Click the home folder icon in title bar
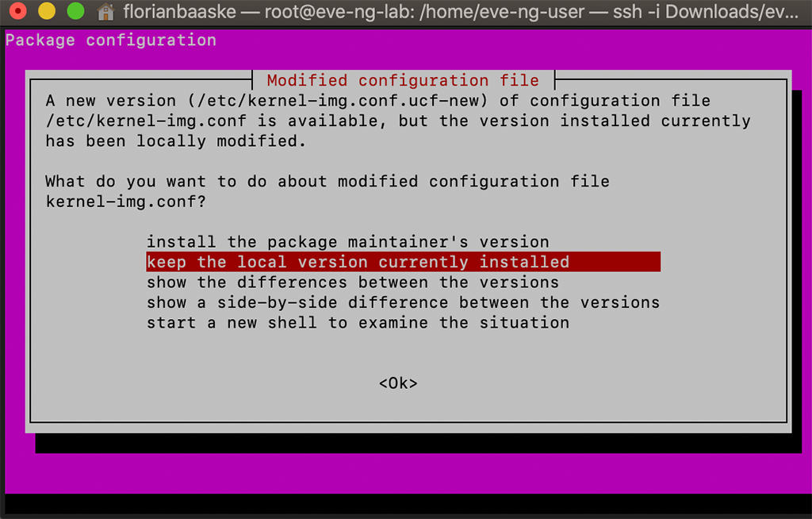Screen dimensions: 812x519 click(x=105, y=11)
